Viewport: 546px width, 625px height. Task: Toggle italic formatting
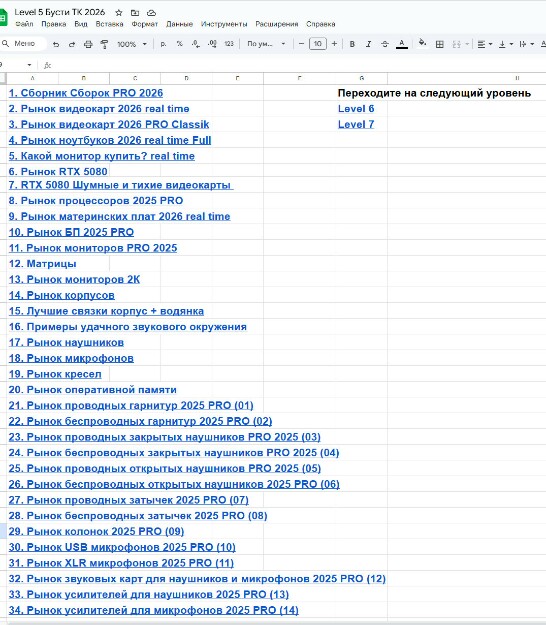click(368, 44)
